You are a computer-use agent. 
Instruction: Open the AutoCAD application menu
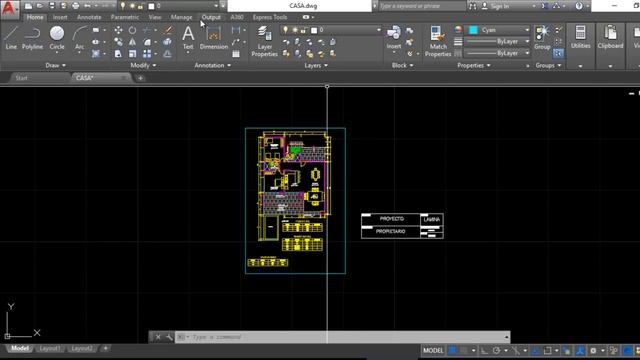point(9,9)
